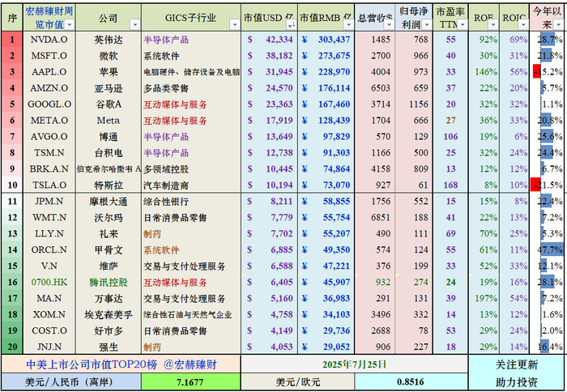Select industry cell 综合性银行
The width and height of the screenshot is (567, 392).
click(x=191, y=201)
